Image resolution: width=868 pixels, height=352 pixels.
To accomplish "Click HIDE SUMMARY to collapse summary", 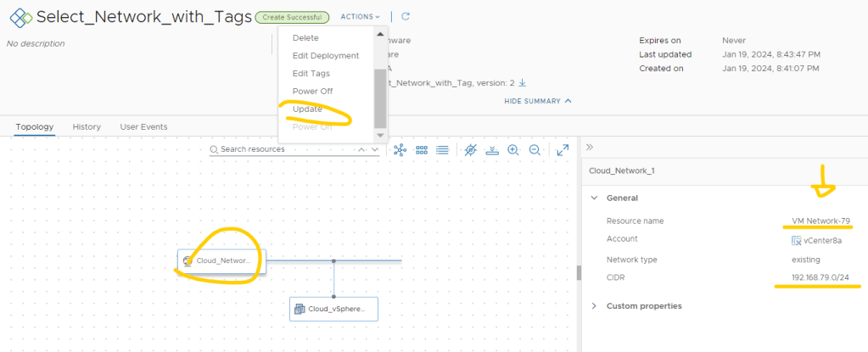I will [x=538, y=101].
